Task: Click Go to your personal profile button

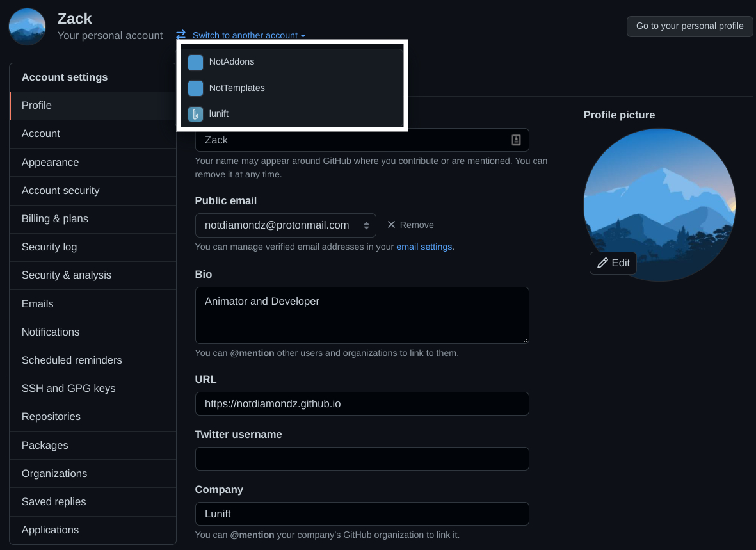Action: (689, 26)
